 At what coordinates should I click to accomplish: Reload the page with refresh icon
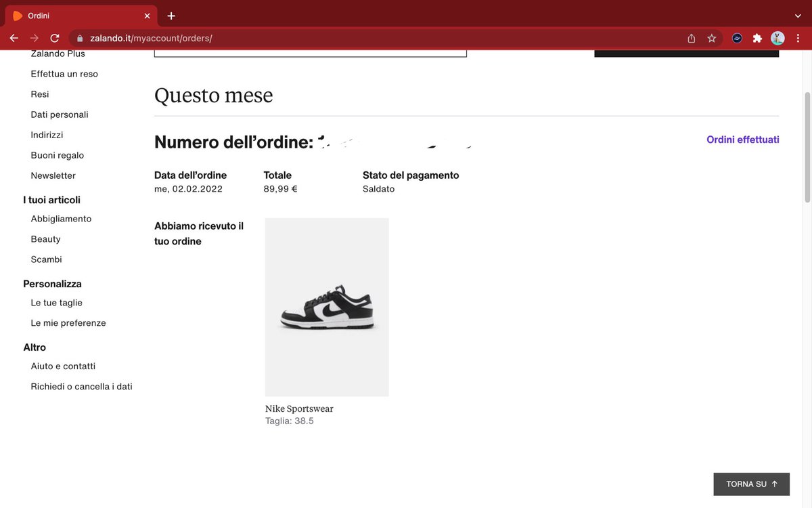pos(55,38)
